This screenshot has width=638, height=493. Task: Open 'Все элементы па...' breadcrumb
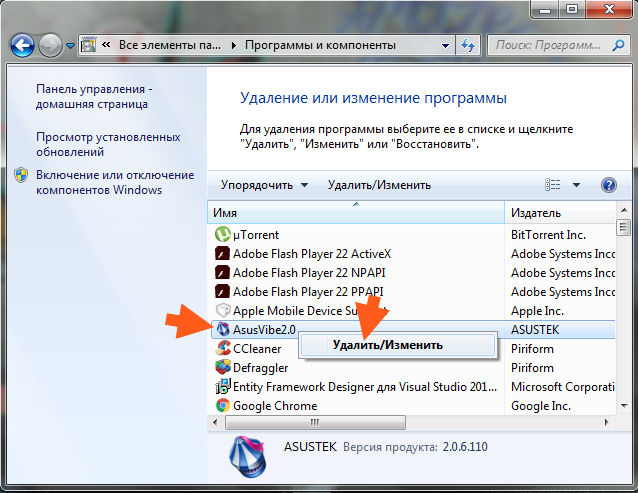pyautogui.click(x=170, y=45)
